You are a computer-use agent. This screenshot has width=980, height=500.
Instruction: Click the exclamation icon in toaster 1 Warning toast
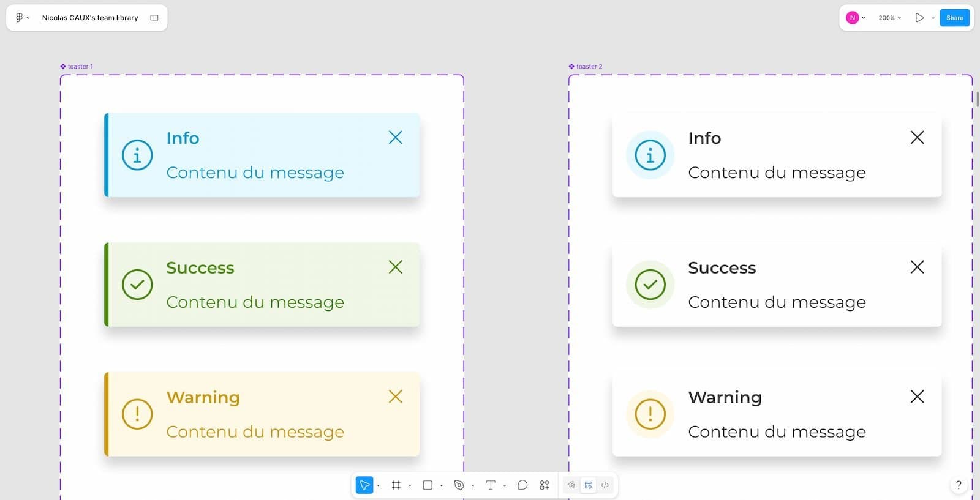[137, 414]
